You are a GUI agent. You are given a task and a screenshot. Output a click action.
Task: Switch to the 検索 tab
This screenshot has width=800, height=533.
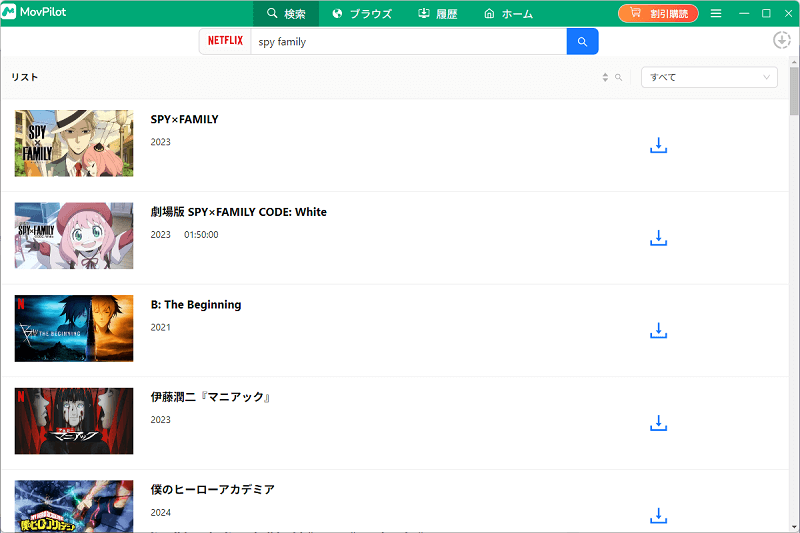click(x=286, y=14)
